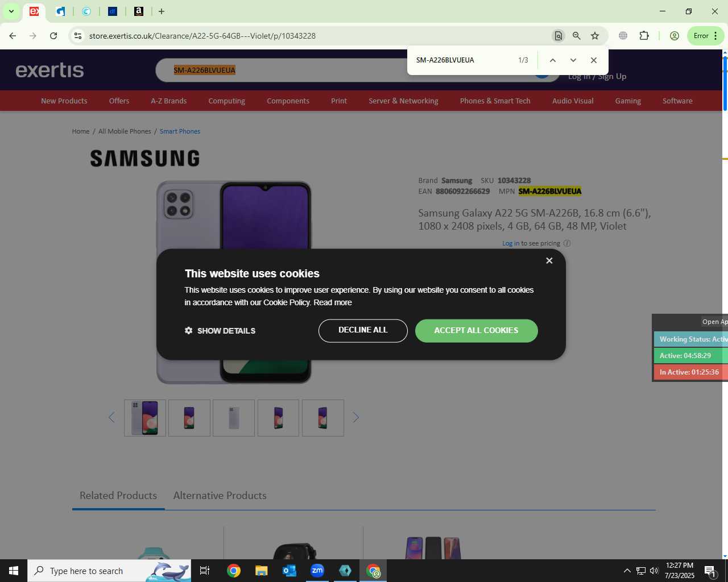Open the Software menu

point(677,101)
